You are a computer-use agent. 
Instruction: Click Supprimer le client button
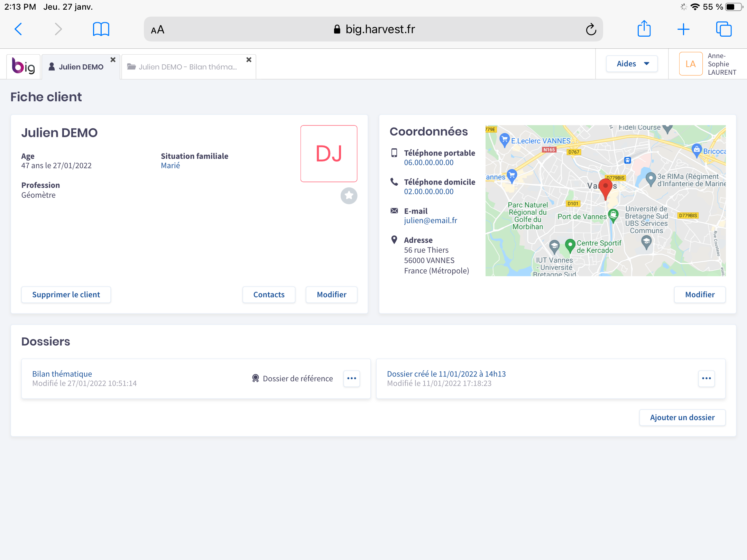click(x=66, y=295)
